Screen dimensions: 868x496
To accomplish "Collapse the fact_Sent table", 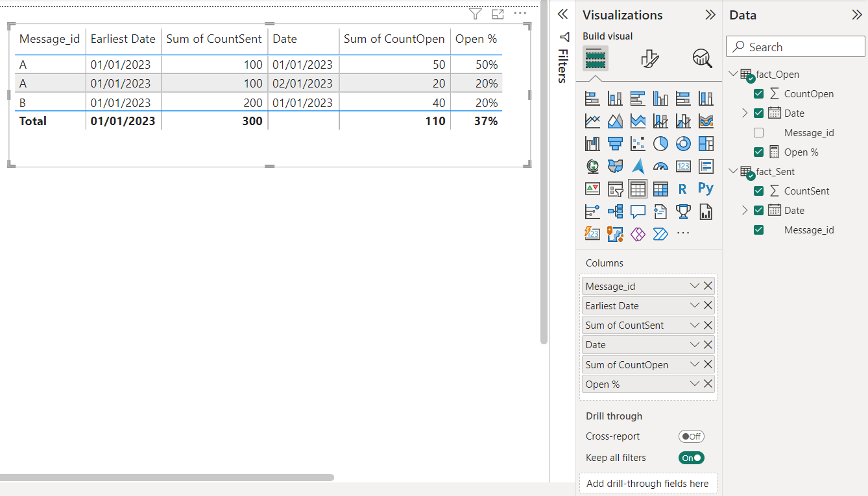I will (x=733, y=171).
